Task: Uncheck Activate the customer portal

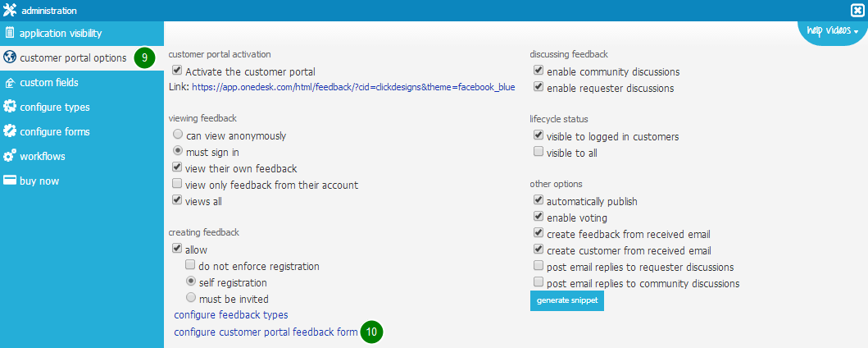Action: [x=177, y=71]
